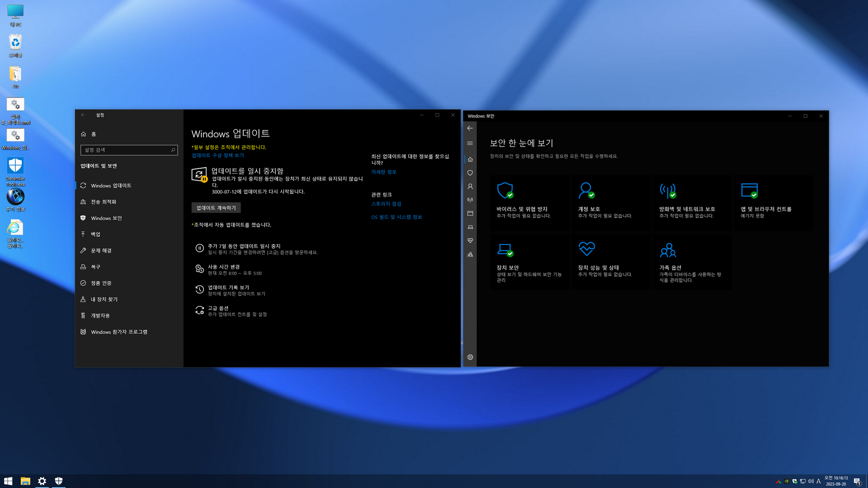This screenshot has height=488, width=868.
Task: Open OS 빌드 및 시스템 정보 link
Action: pos(396,217)
